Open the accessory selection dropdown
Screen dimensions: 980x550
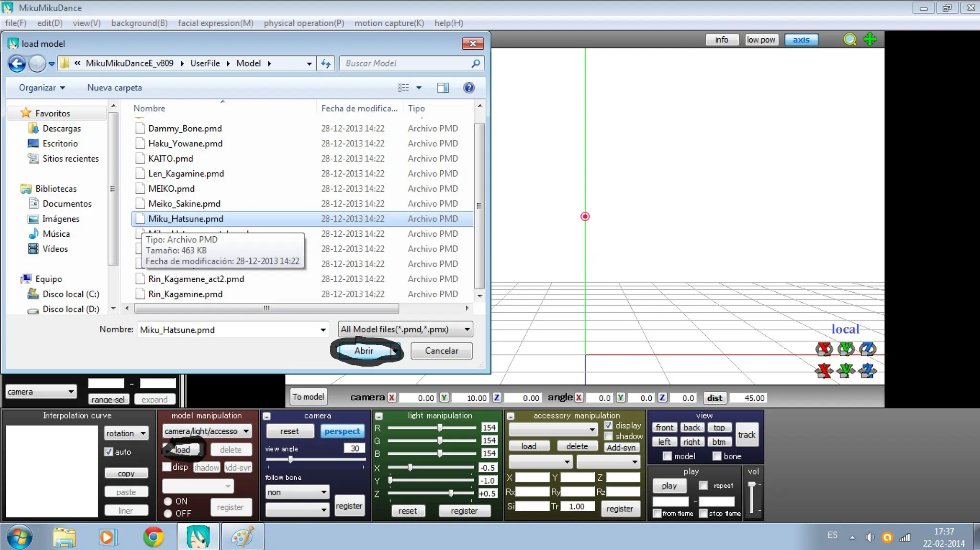pyautogui.click(x=553, y=429)
